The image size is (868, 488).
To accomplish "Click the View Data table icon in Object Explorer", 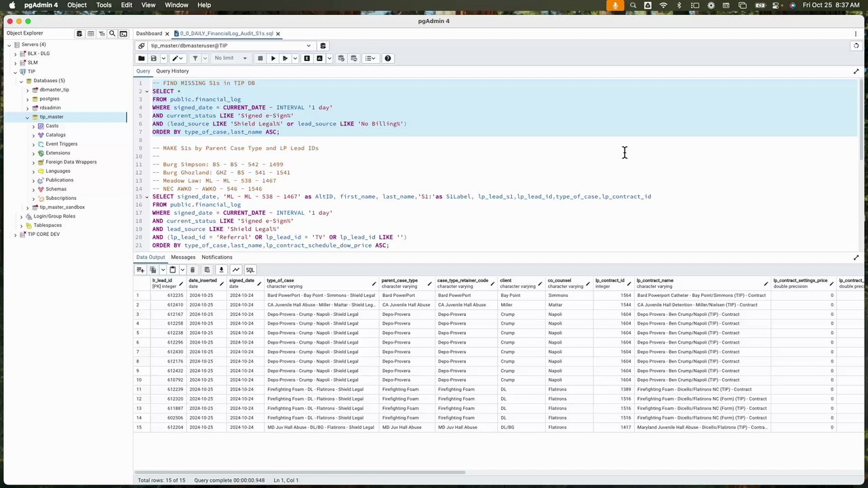I will pos(90,33).
